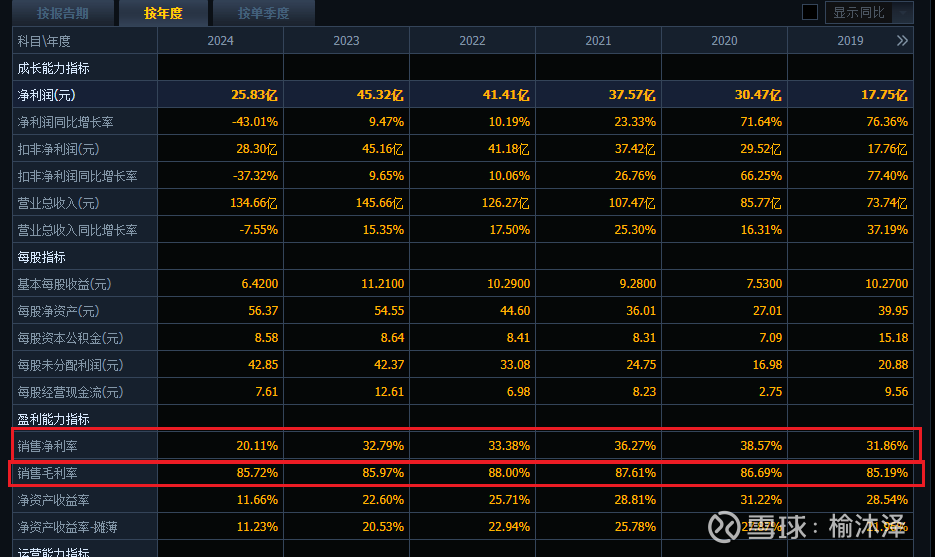Switch to the 按报告期 tab
Screen dimensions: 935x557
pos(63,13)
